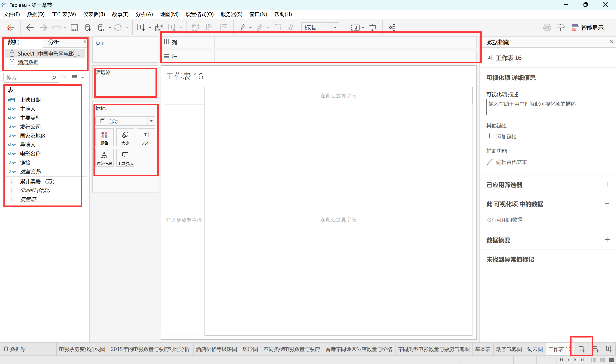Select the 酒店数据 data source
This screenshot has width=616, height=364.
point(28,62)
